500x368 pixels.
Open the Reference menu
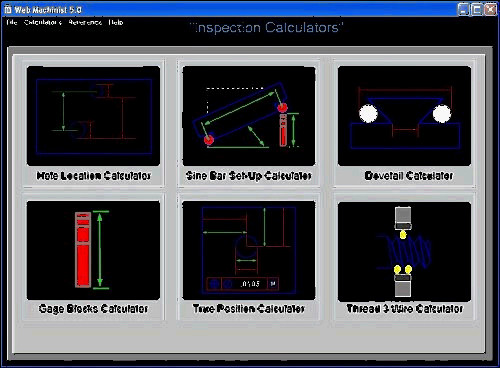pyautogui.click(x=85, y=22)
